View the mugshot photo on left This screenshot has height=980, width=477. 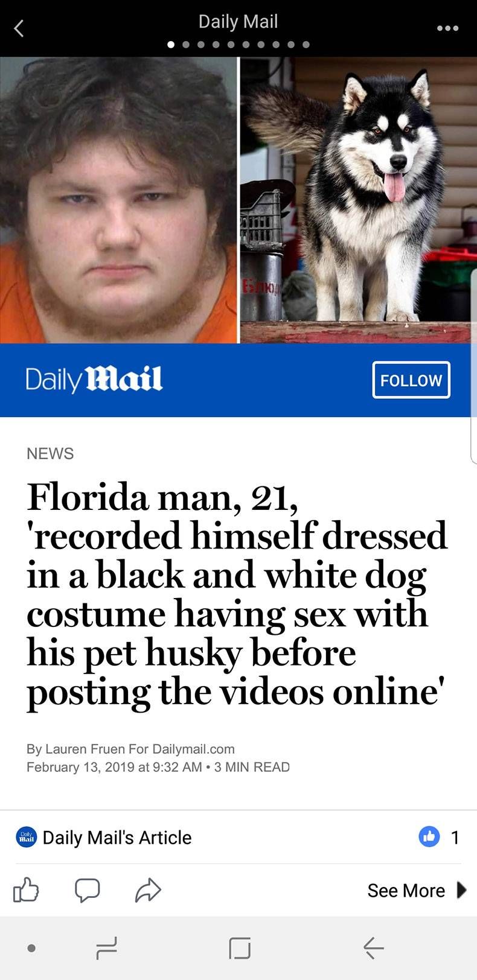pos(118,200)
